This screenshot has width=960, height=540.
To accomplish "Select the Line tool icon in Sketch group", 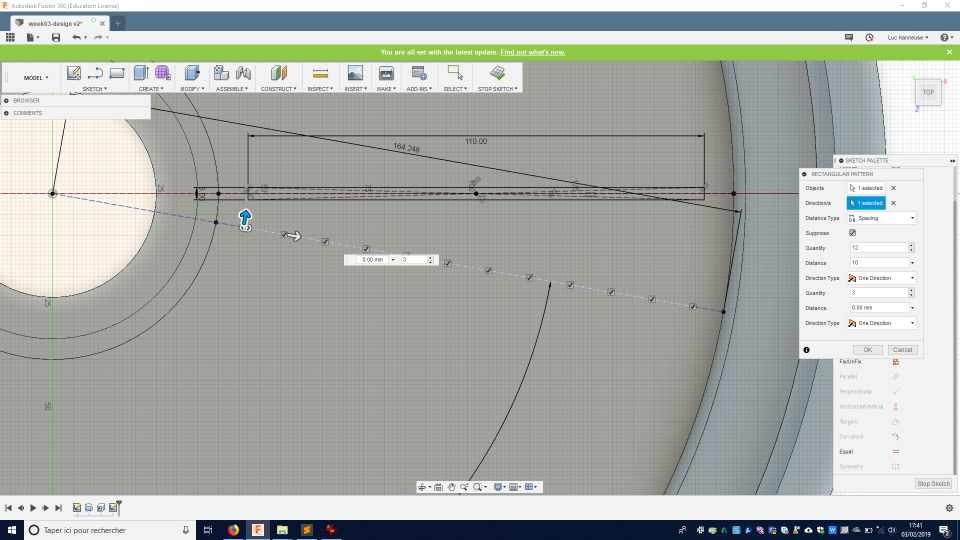I will click(x=95, y=73).
